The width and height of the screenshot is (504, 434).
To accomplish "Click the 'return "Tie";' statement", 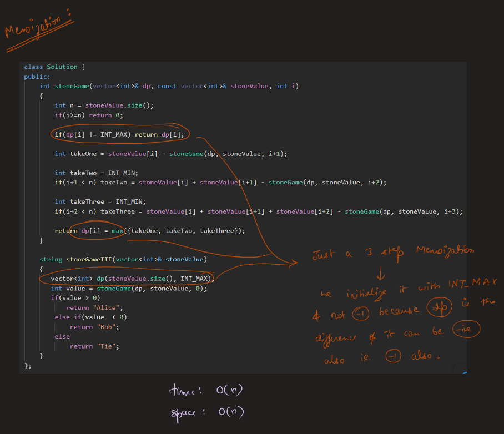I will [x=94, y=346].
